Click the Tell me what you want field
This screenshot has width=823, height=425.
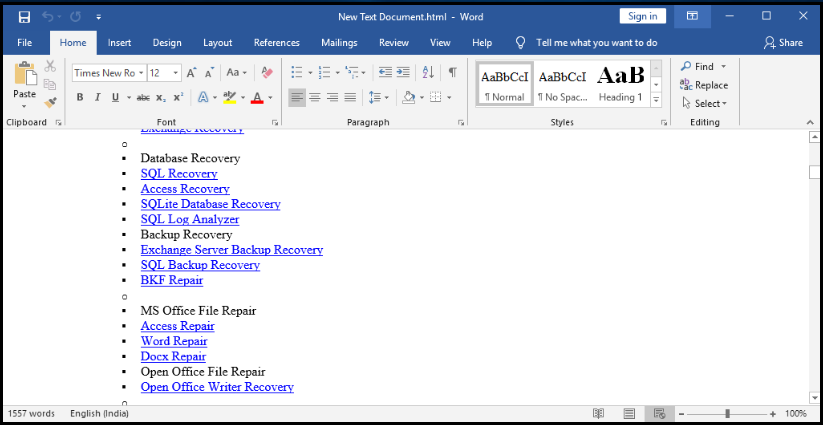596,43
